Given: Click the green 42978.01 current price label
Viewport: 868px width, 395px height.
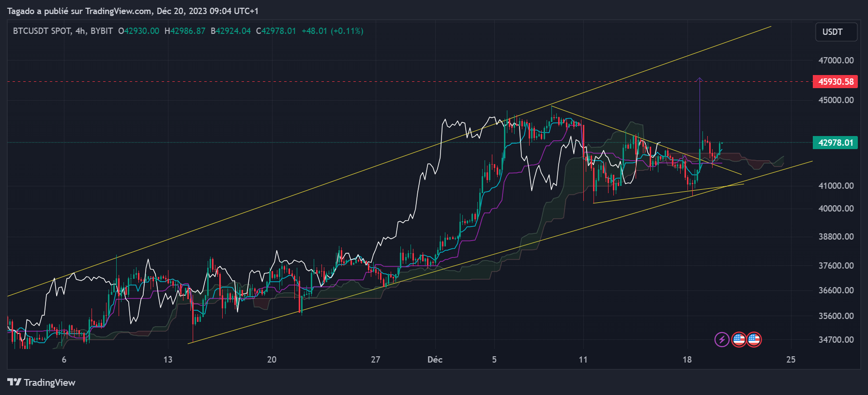Looking at the screenshot, I should pyautogui.click(x=835, y=143).
